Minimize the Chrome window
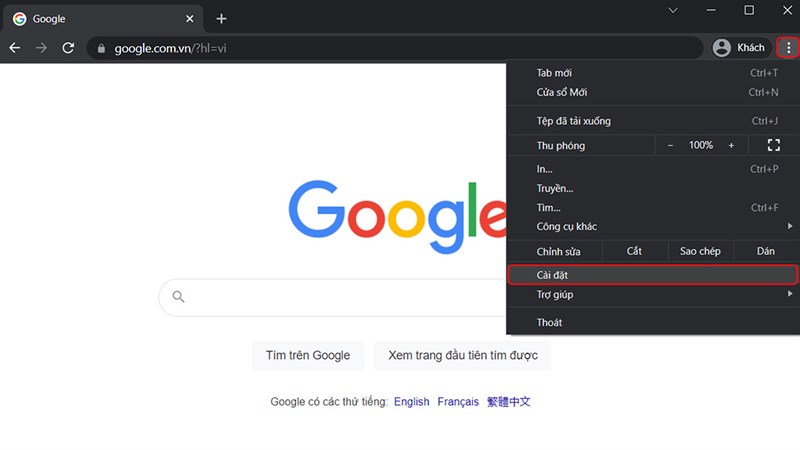Image resolution: width=800 pixels, height=450 pixels. [711, 10]
